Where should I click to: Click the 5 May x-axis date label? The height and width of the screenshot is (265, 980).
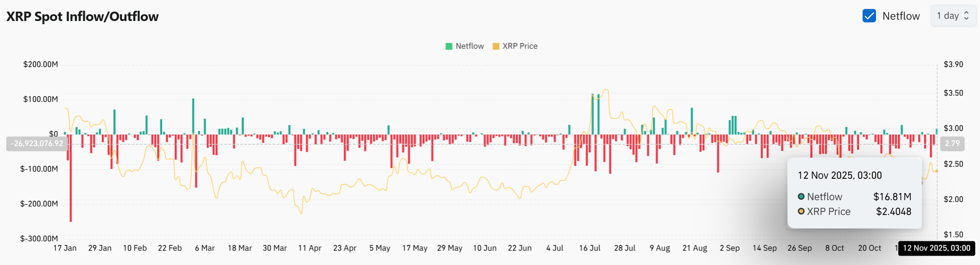coord(379,248)
